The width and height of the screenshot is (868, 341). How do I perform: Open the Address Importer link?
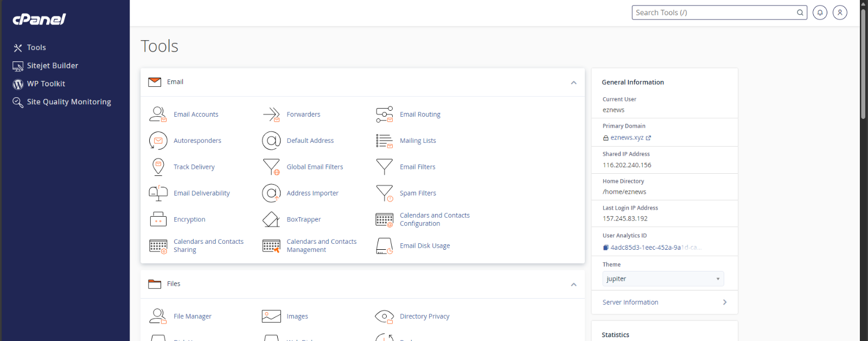tap(312, 193)
